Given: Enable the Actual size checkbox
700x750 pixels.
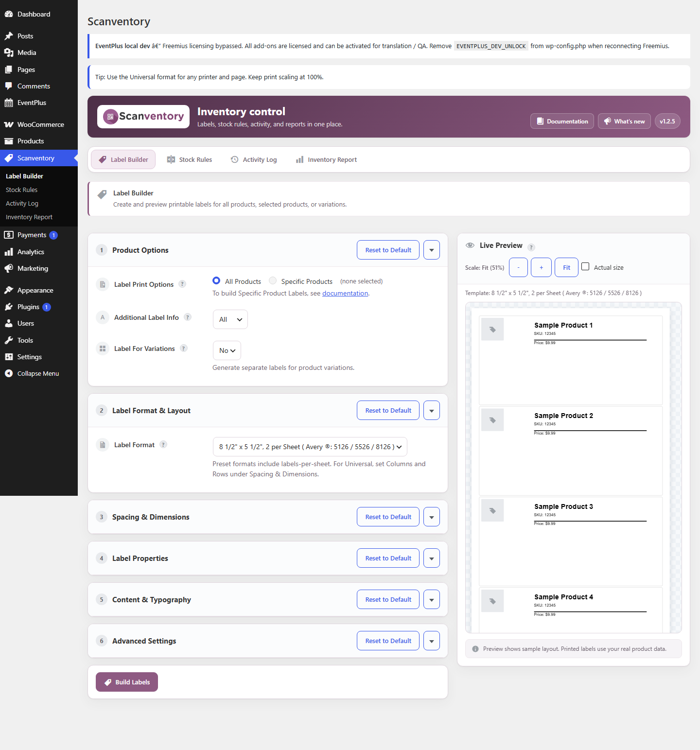Looking at the screenshot, I should pyautogui.click(x=585, y=266).
